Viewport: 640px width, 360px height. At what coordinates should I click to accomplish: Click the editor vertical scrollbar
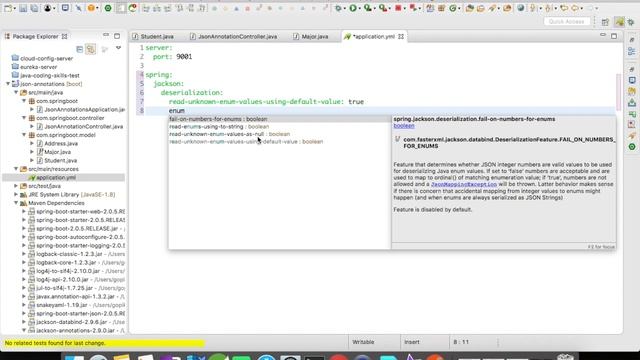(x=619, y=92)
